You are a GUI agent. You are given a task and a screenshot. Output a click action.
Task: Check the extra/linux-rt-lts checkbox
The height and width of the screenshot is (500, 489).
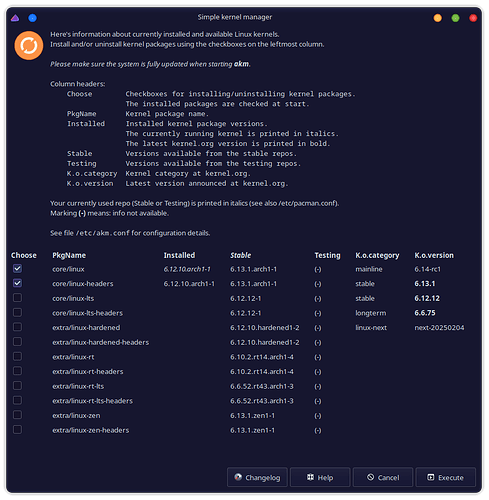click(17, 386)
